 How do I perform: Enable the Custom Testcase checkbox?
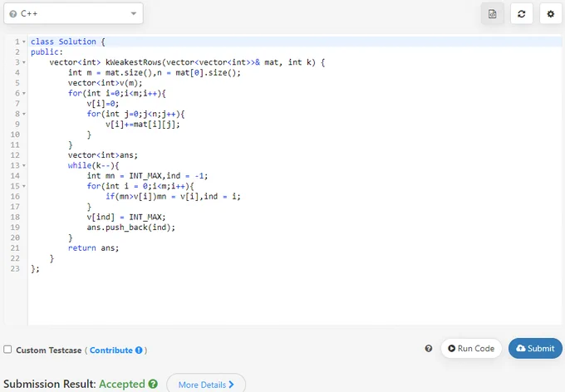[x=7, y=350]
